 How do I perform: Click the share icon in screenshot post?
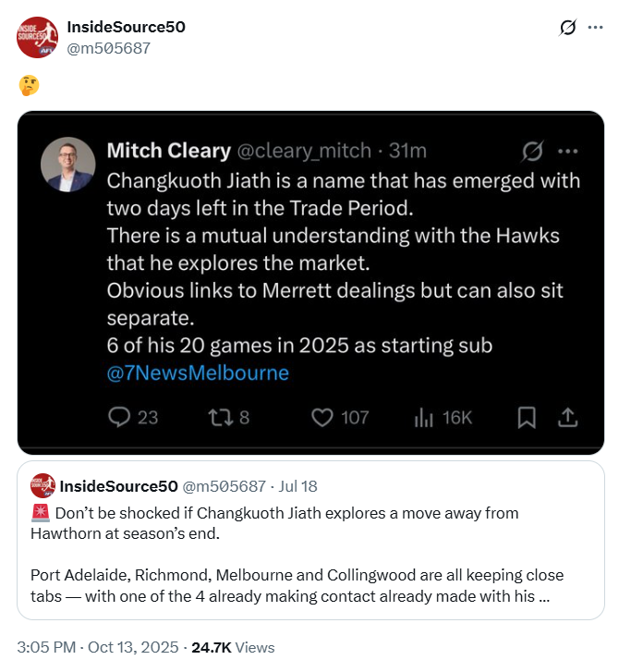(x=566, y=418)
